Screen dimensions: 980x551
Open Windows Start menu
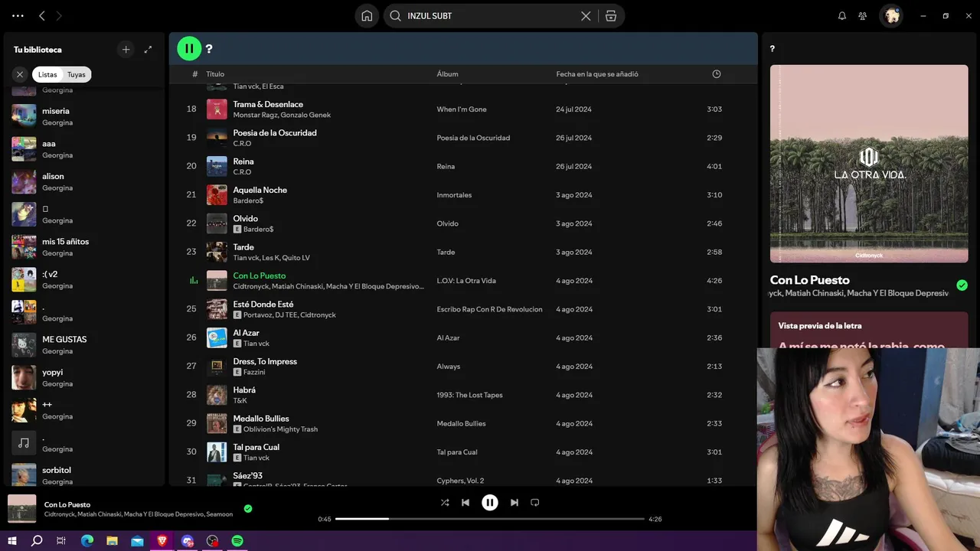click(11, 541)
